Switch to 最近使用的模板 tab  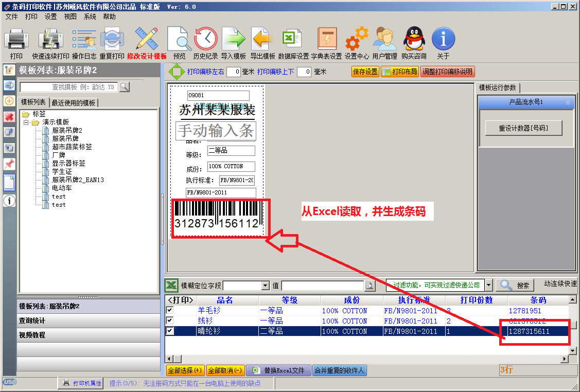pos(73,103)
